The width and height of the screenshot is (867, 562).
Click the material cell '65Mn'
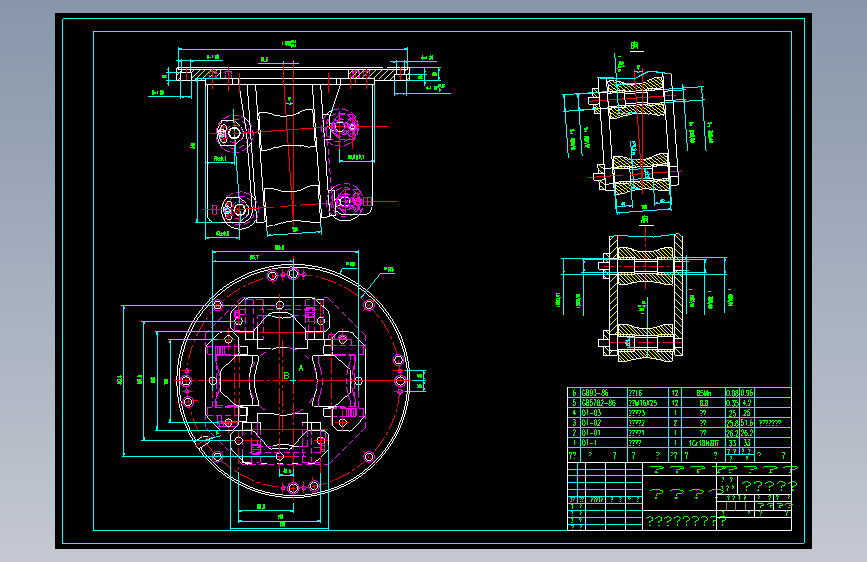coord(703,393)
